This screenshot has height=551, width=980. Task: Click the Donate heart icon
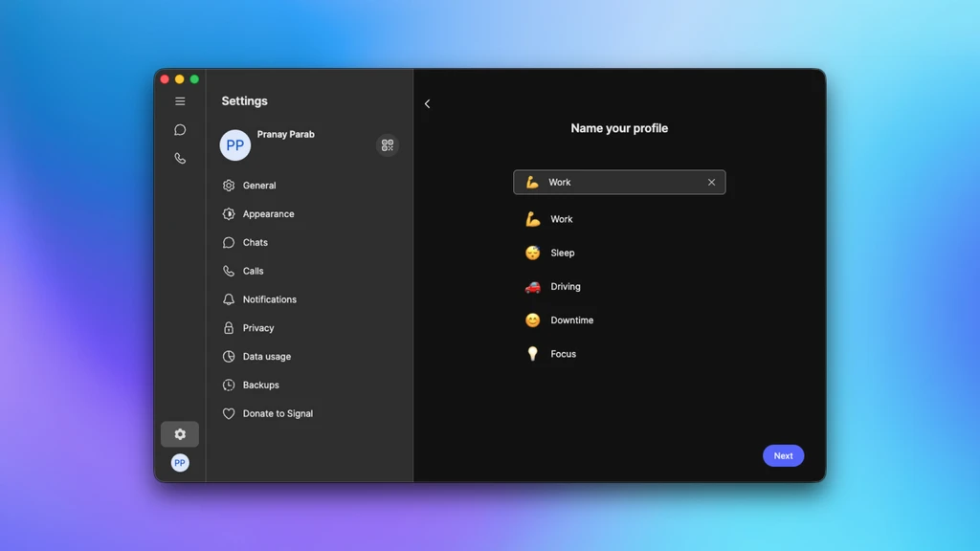(229, 413)
